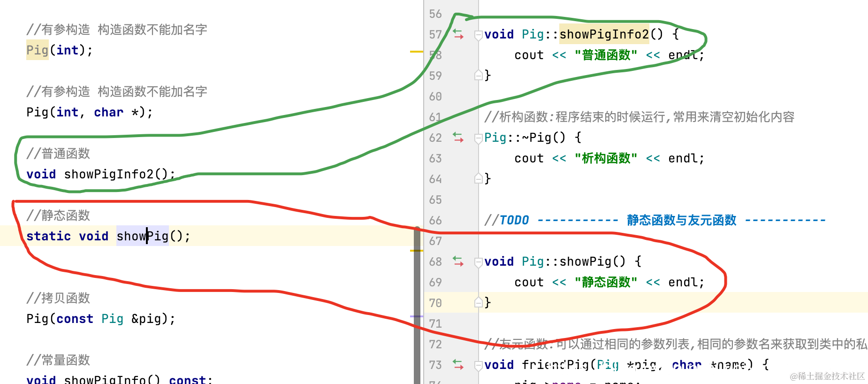868x384 pixels.
Task: Collapse the ~Pig destructor body at line 62
Action: [478, 138]
